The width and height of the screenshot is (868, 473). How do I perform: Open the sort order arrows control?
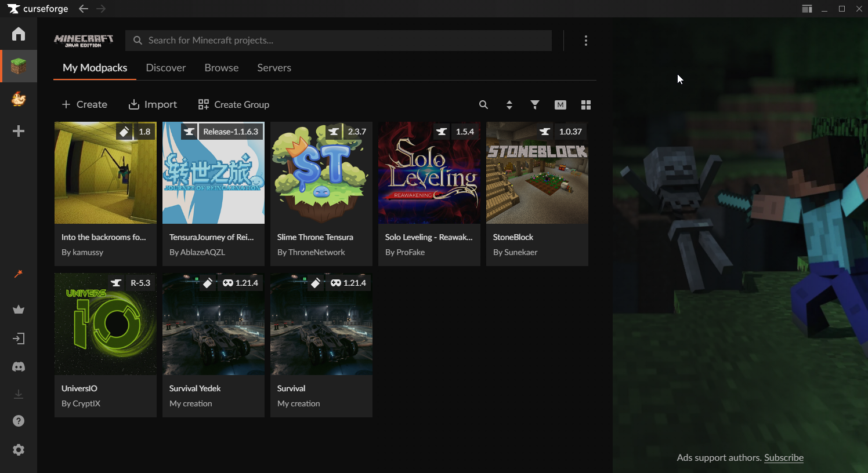[x=509, y=105]
